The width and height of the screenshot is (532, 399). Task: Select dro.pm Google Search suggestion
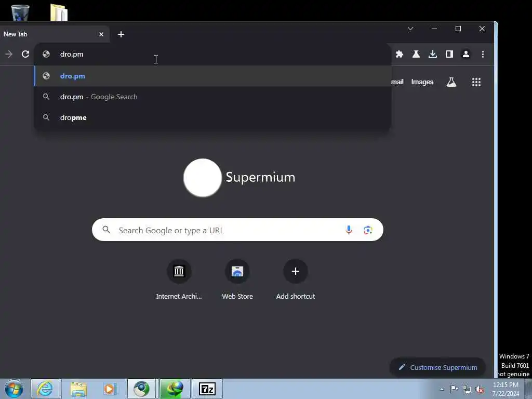pos(212,97)
